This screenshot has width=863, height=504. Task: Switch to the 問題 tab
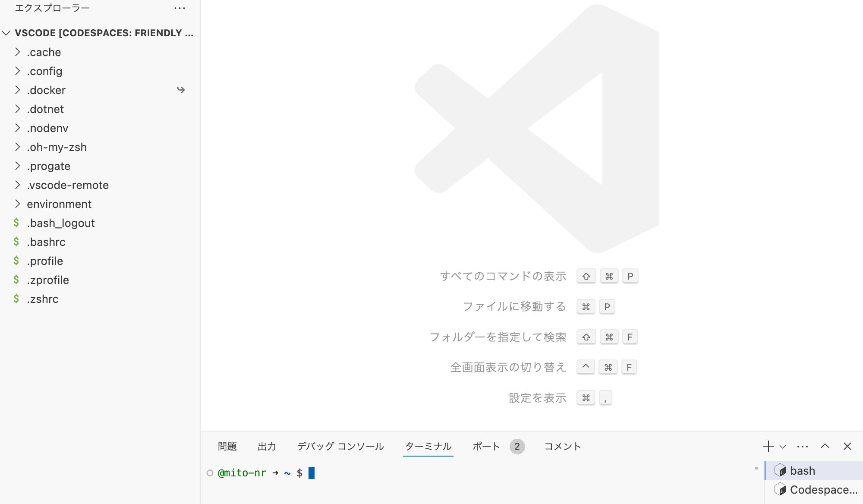[x=227, y=446]
